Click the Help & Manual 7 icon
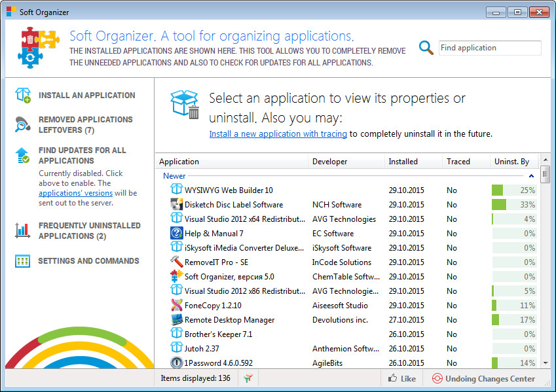This screenshot has height=392, width=556. point(176,233)
